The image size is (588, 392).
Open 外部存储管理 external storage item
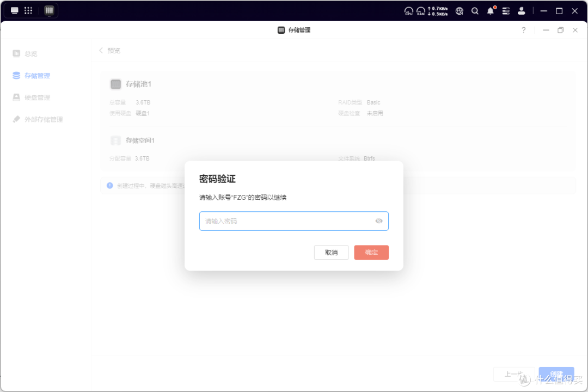point(44,119)
